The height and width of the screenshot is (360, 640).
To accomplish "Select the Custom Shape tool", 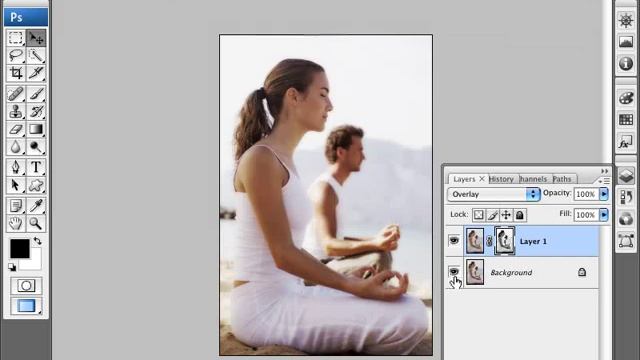I will click(x=36, y=185).
